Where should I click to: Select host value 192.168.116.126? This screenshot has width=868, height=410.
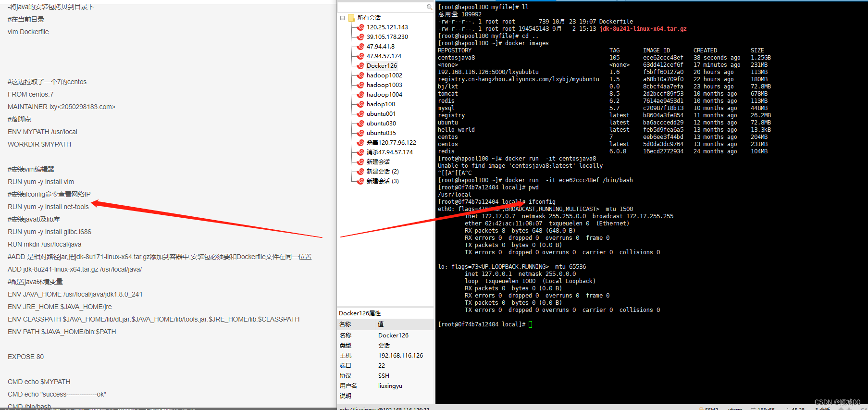400,356
